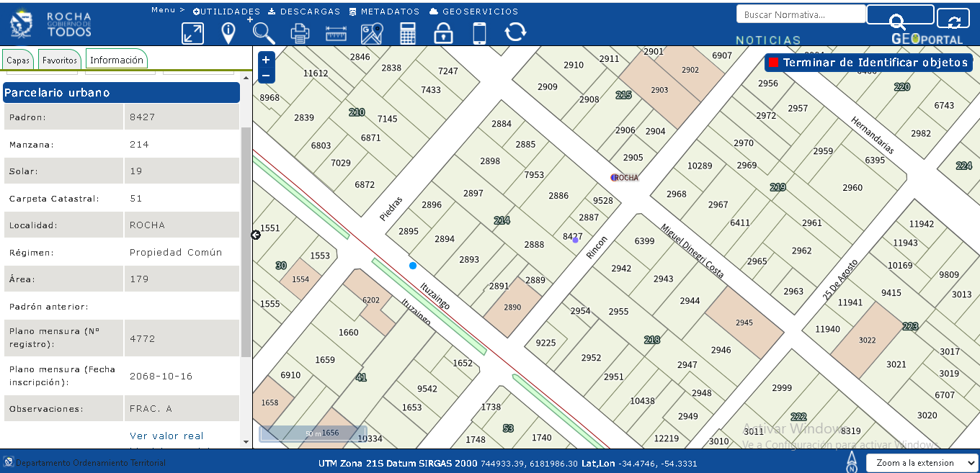The width and height of the screenshot is (980, 473).
Task: Switch to the Capas tab
Action: (x=18, y=60)
